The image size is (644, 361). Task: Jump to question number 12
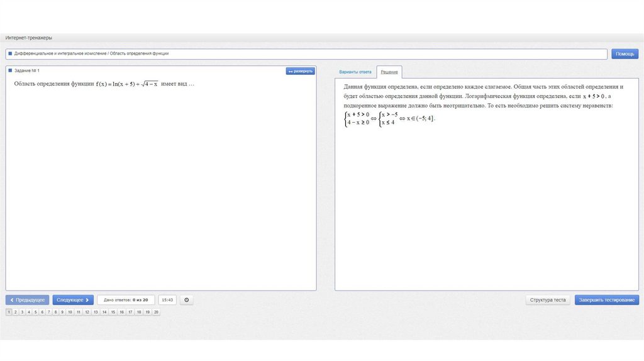click(x=87, y=312)
